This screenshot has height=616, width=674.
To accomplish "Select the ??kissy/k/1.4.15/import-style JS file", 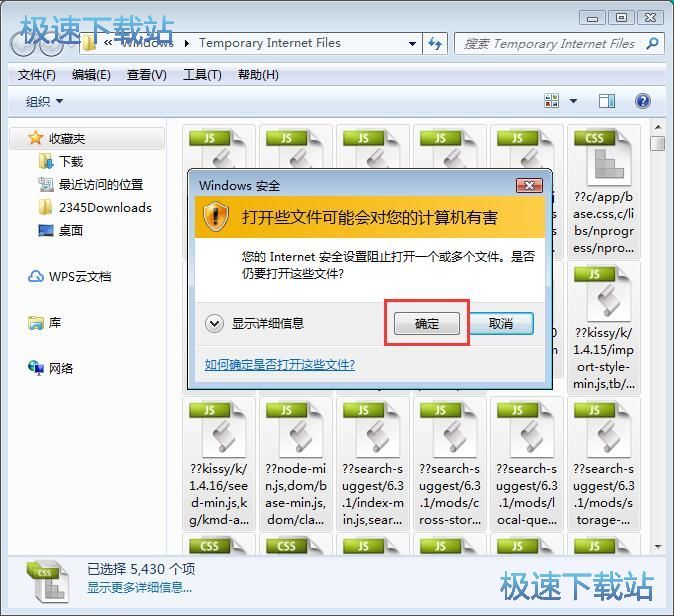I will (604, 327).
